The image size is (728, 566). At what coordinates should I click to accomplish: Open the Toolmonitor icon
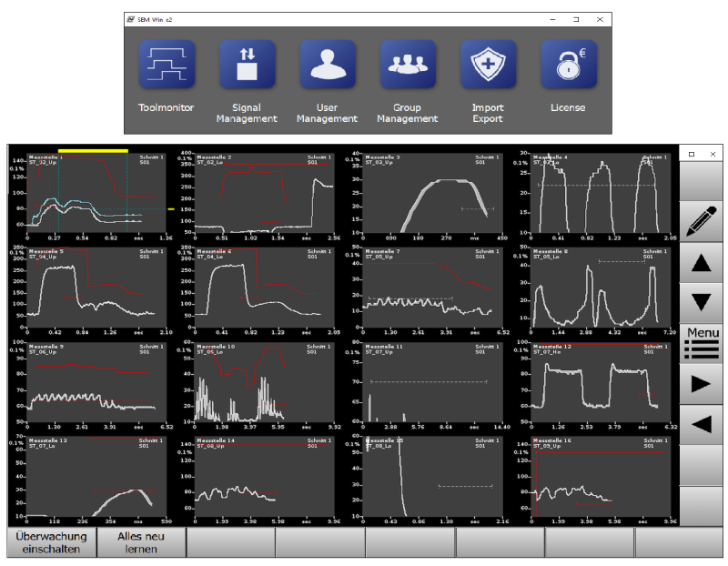[166, 65]
